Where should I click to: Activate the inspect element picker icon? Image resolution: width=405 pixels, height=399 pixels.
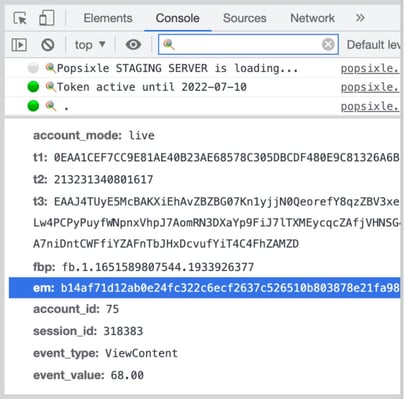[x=20, y=18]
